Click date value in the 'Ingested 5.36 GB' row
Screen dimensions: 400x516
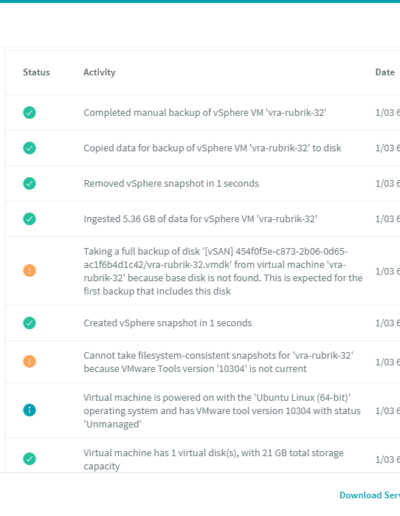pyautogui.click(x=388, y=219)
